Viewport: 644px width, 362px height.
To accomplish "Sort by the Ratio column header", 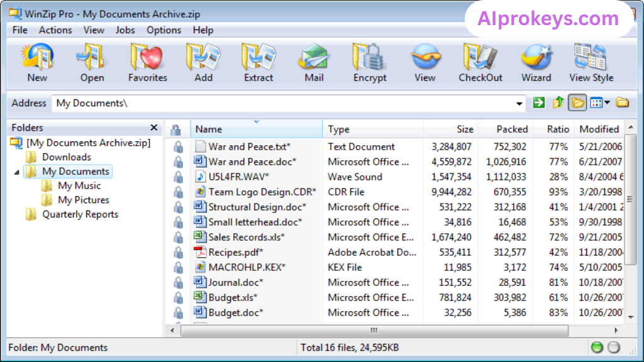I will click(x=553, y=129).
